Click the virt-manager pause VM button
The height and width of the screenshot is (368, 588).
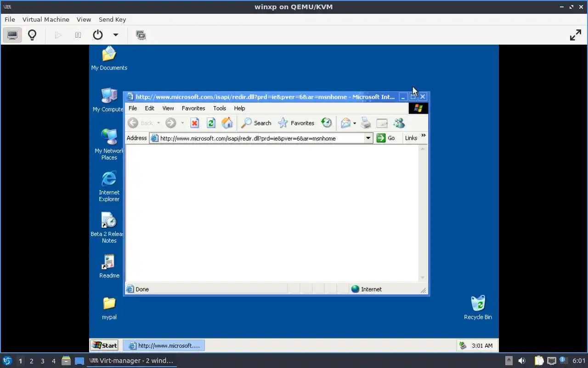tap(78, 35)
